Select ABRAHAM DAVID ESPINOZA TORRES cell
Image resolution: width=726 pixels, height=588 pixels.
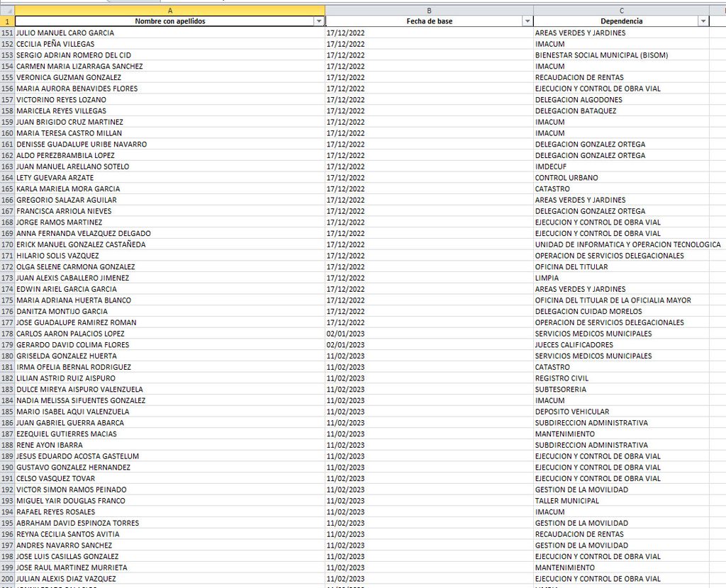[x=170, y=523]
